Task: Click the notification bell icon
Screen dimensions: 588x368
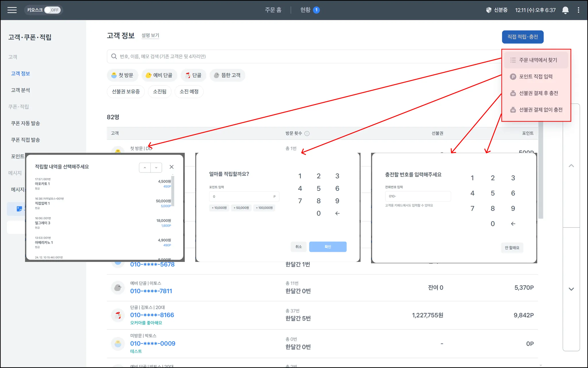Action: [x=565, y=10]
